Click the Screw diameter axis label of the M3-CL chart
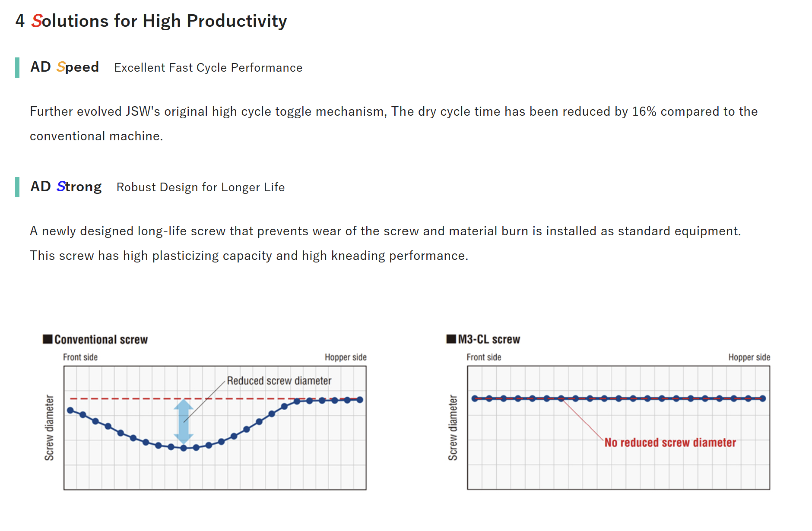Viewport: 812px width, 531px height. pyautogui.click(x=453, y=427)
